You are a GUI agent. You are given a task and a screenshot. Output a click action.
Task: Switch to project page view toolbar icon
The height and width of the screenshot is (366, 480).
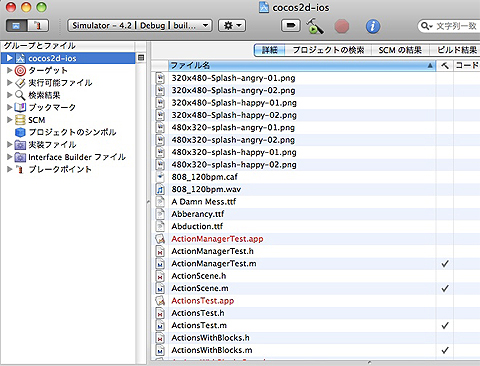(16, 26)
